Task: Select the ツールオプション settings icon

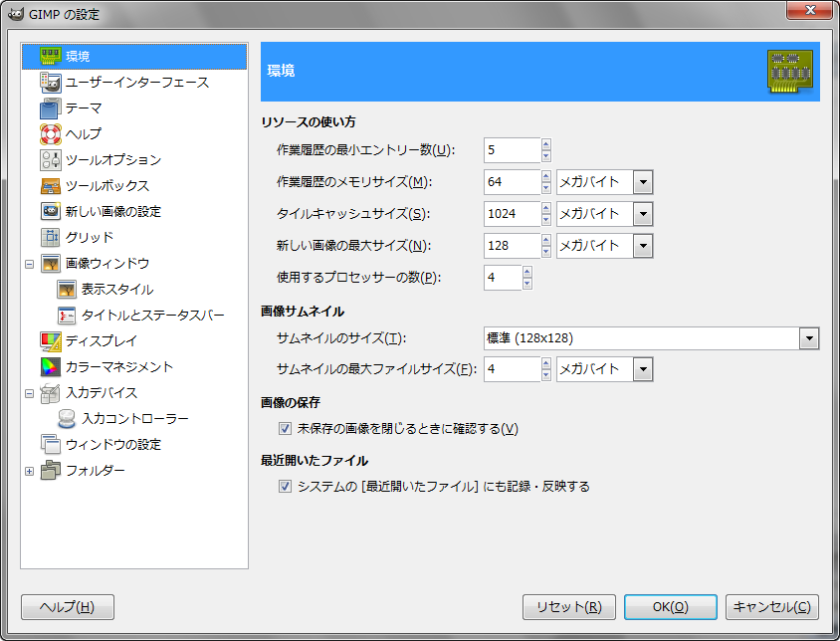Action: (52, 160)
